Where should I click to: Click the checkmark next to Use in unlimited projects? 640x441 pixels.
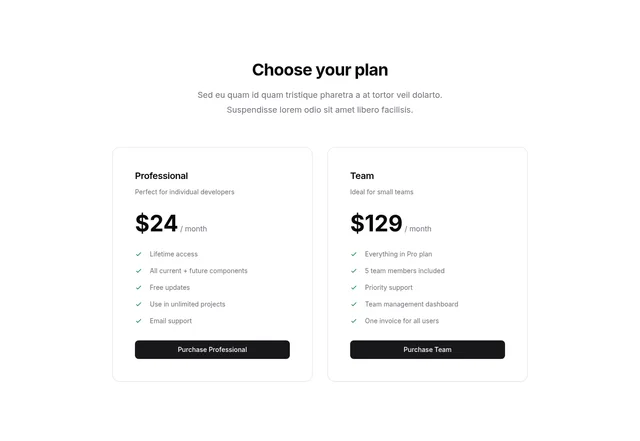point(139,304)
